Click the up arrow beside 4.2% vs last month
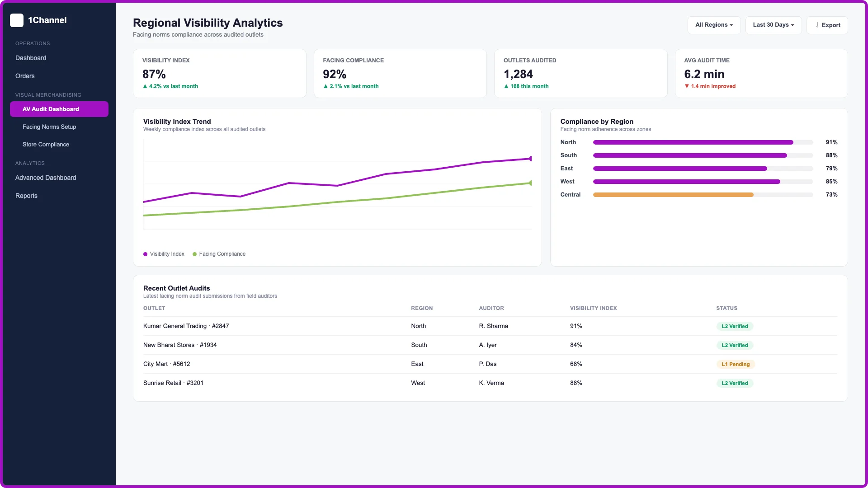The width and height of the screenshot is (868, 488). click(x=145, y=86)
